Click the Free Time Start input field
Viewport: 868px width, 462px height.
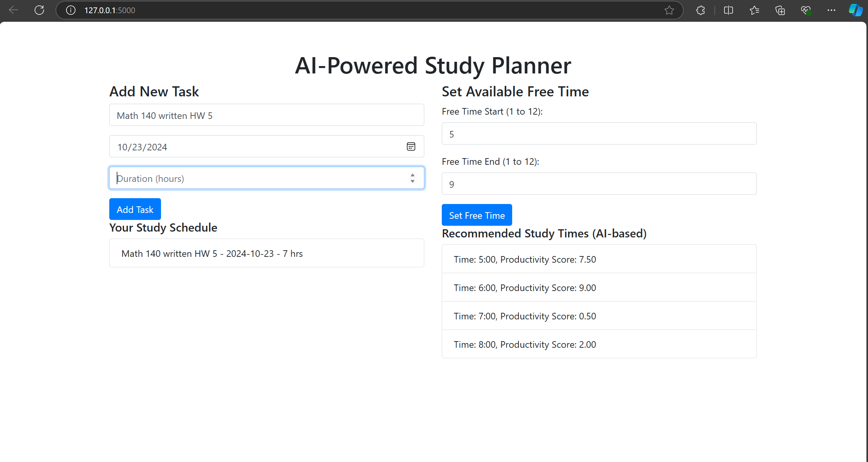tap(599, 134)
